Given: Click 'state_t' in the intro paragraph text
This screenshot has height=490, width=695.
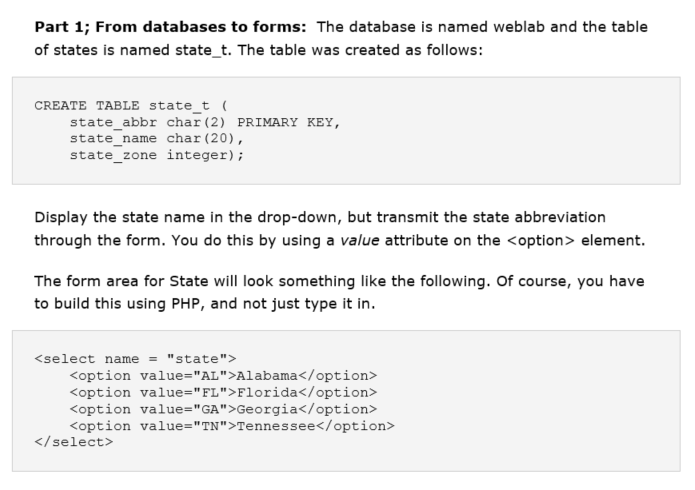Looking at the screenshot, I should (203, 50).
